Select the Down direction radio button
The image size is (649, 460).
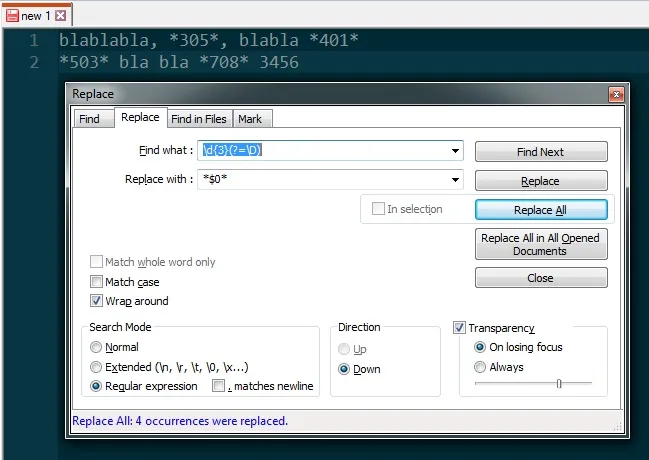click(x=344, y=368)
